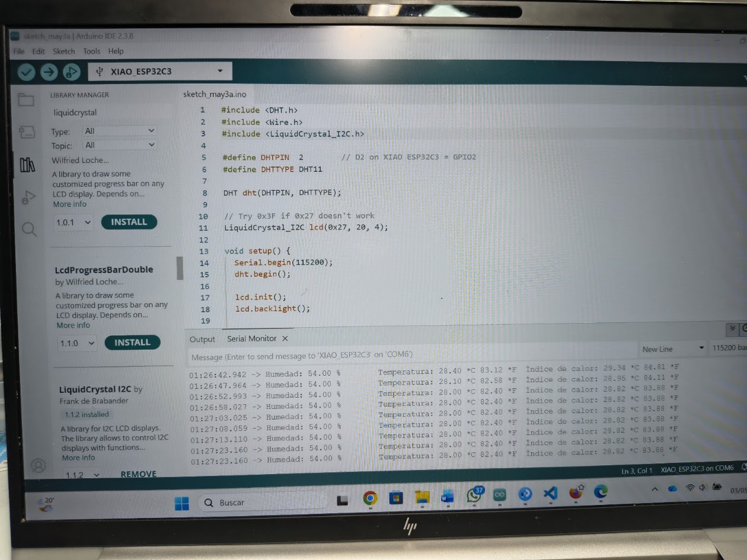Select the sketch_may3a.ino editor tab
Screen dimensions: 747x560
click(x=215, y=94)
